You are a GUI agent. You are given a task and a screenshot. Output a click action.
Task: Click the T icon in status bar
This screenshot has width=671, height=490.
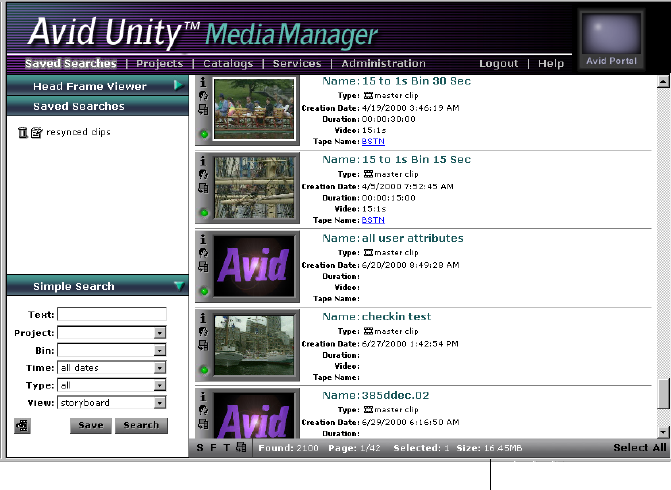(x=226, y=448)
